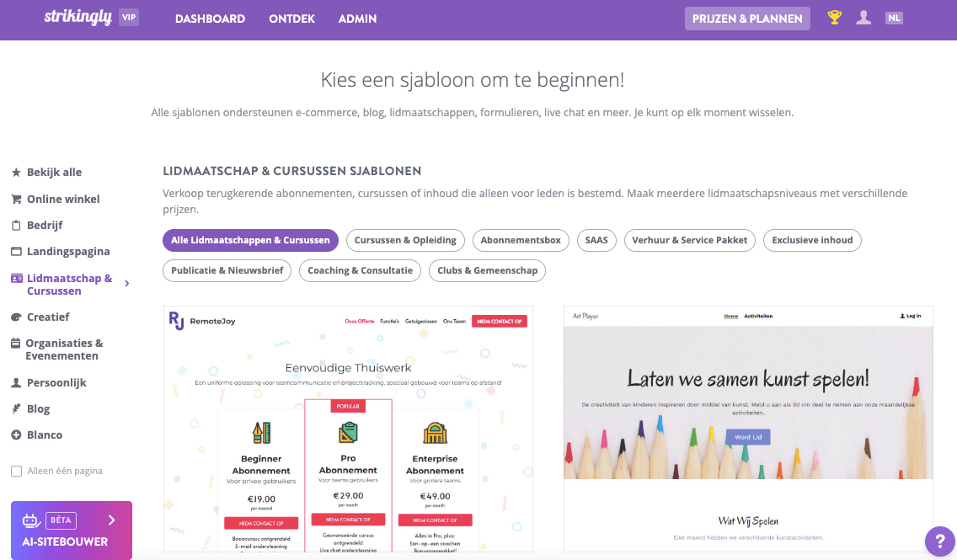Toggle the Alleen één pagina checkbox
Viewport: 957px width, 560px height.
(17, 471)
